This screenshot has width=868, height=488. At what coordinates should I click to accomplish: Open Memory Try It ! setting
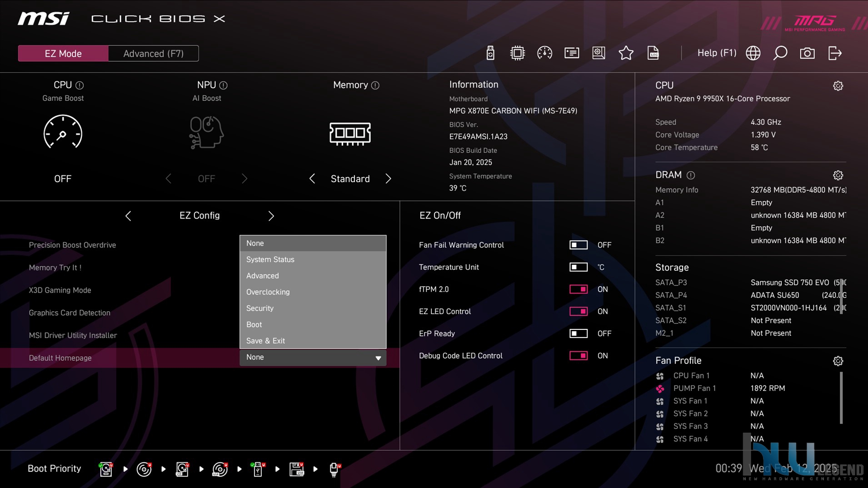(55, 268)
